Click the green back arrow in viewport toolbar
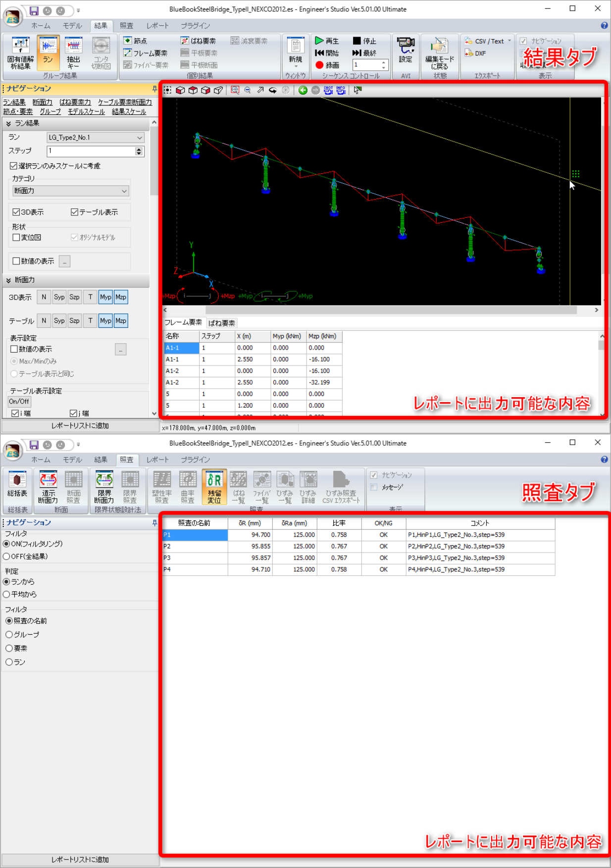 point(303,90)
